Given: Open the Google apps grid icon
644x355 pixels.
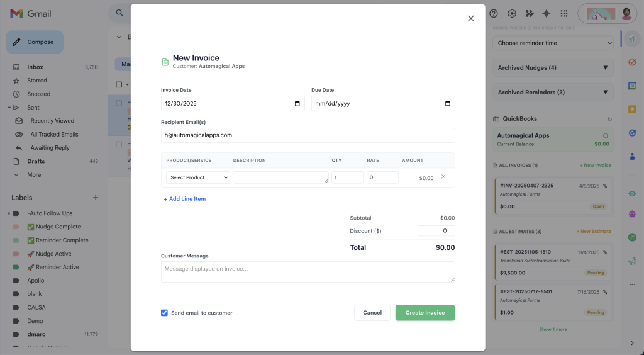Looking at the screenshot, I should pyautogui.click(x=563, y=13).
